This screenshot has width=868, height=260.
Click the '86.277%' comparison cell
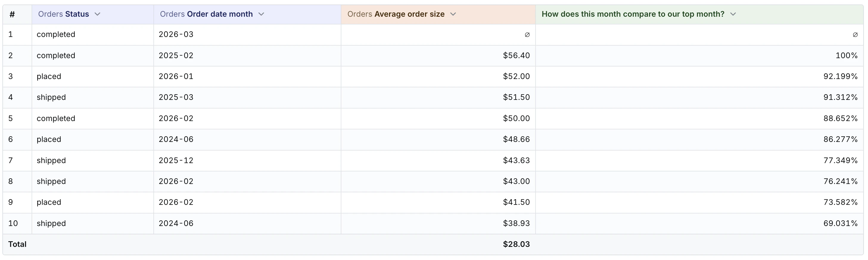[699, 140]
